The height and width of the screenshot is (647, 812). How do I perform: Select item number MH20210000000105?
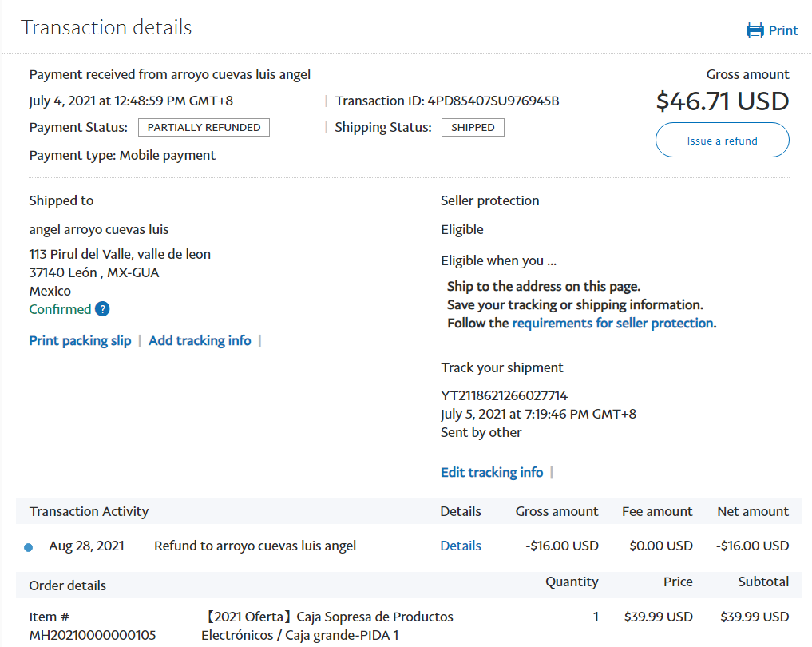pos(93,635)
